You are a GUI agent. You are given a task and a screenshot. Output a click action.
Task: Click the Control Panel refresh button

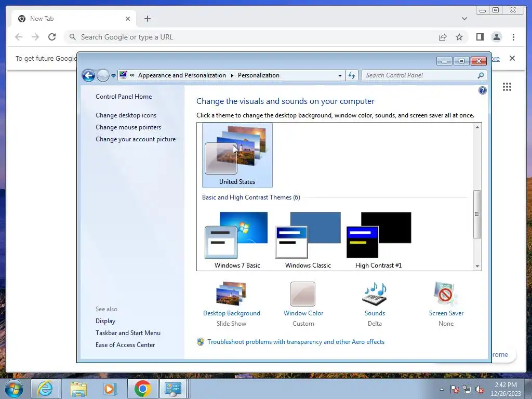pos(352,75)
